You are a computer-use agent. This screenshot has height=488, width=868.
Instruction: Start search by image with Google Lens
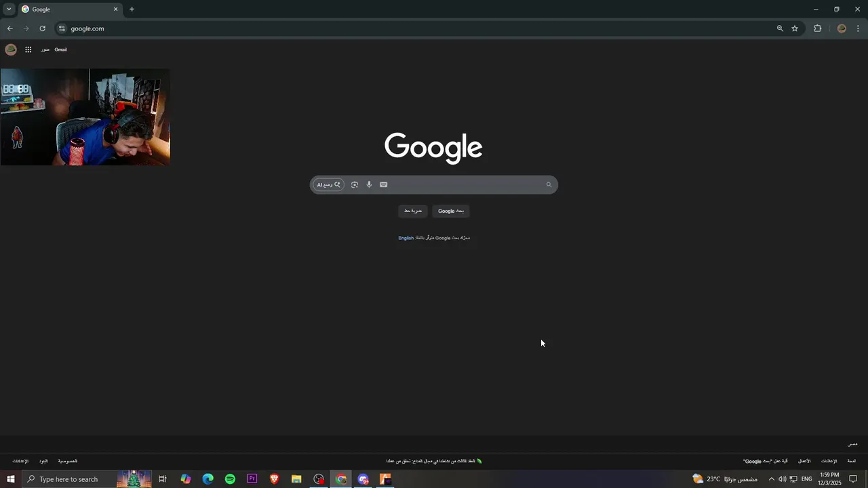click(x=355, y=184)
